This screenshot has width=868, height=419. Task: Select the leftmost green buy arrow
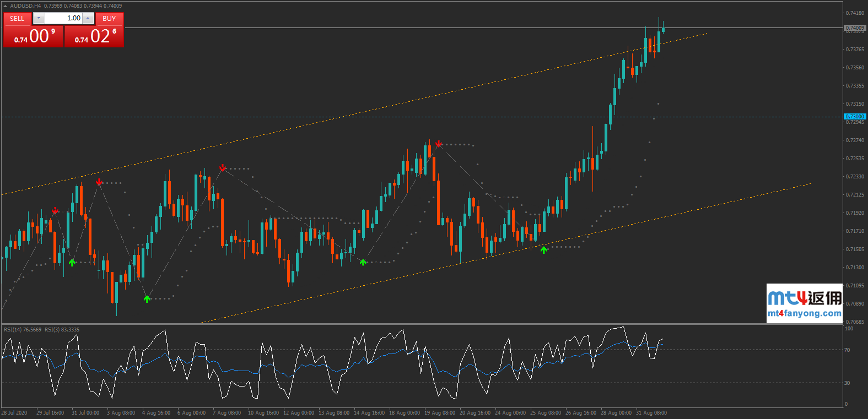[72, 263]
